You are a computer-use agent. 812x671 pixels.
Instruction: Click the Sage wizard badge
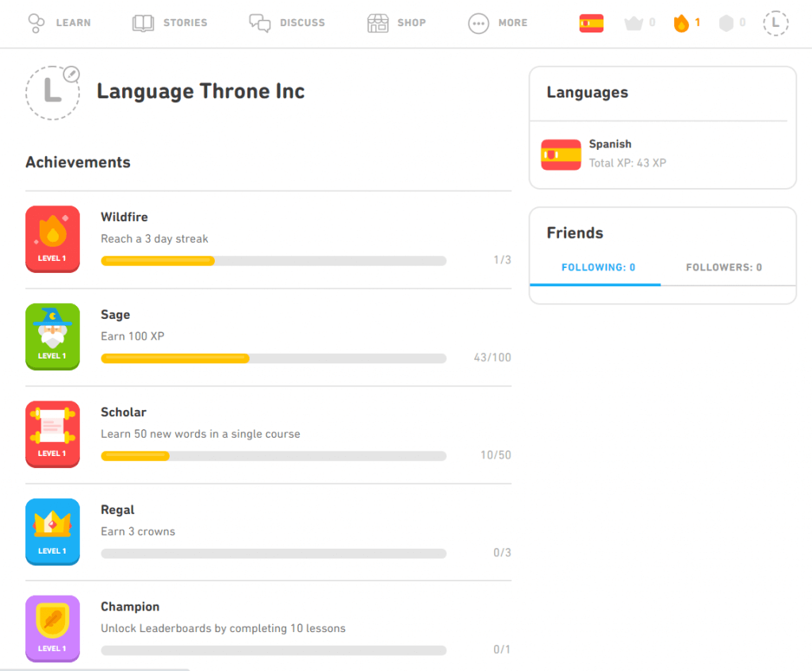pos(52,336)
